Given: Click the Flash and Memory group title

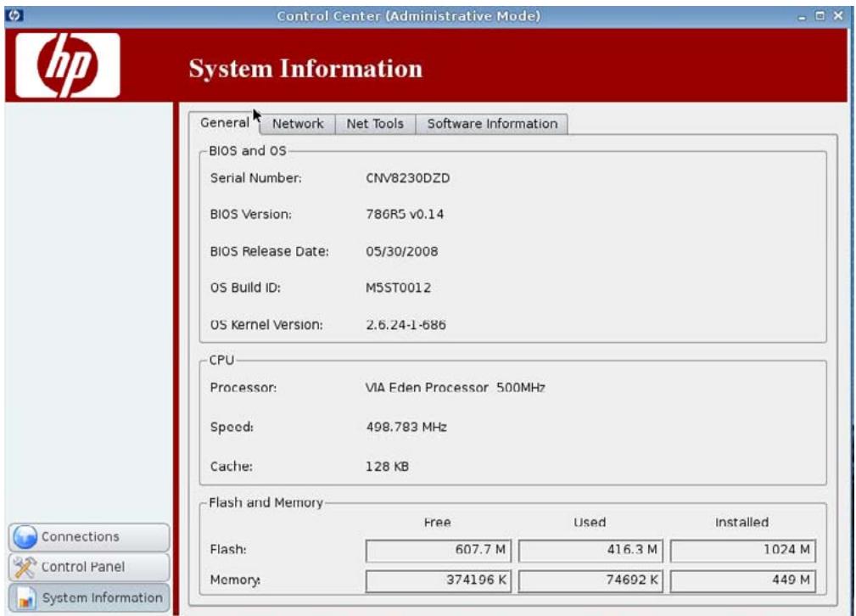Looking at the screenshot, I should (x=266, y=502).
